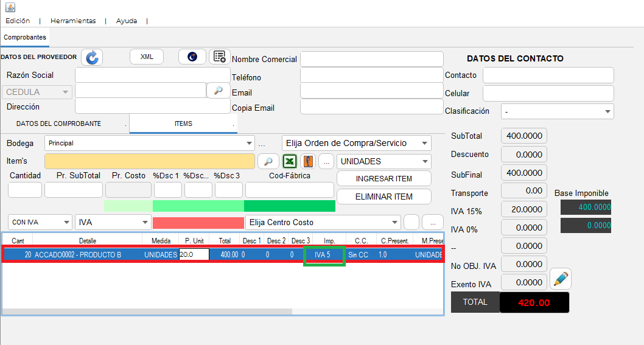644x345 pixels.
Task: Click the orange icon next to the Excel icon
Action: [x=308, y=161]
